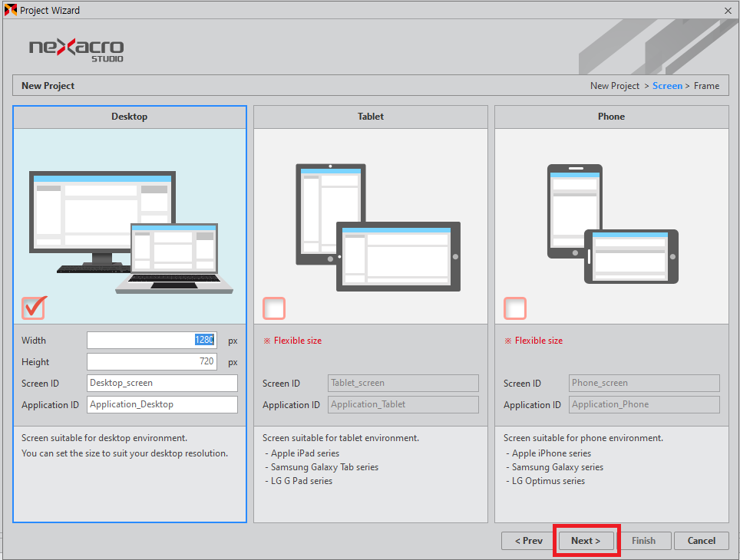Cancel the Project Wizard

click(x=701, y=541)
